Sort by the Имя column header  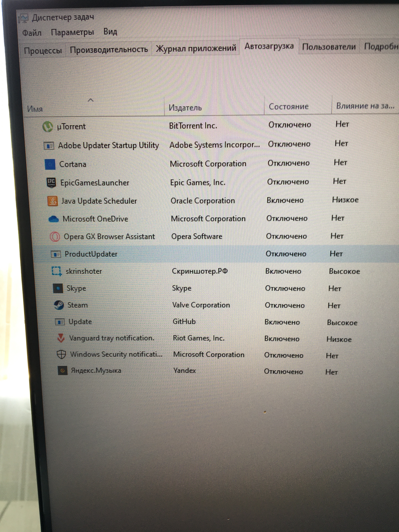[35, 109]
